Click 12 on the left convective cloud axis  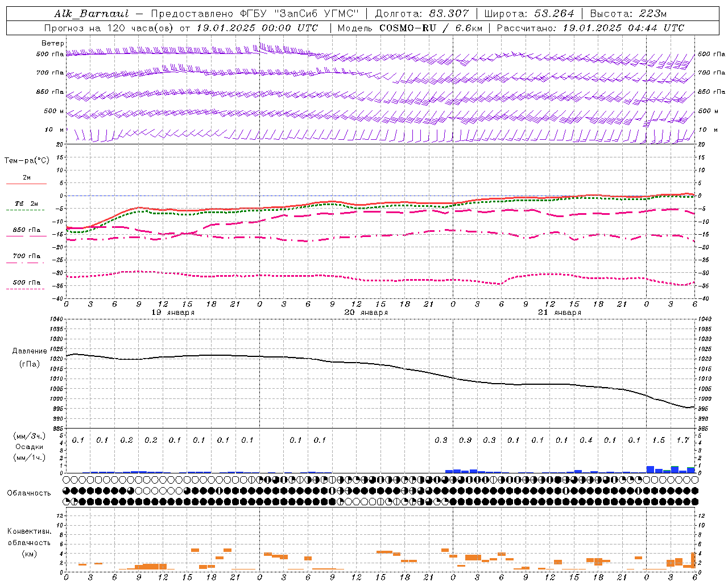pos(59,516)
